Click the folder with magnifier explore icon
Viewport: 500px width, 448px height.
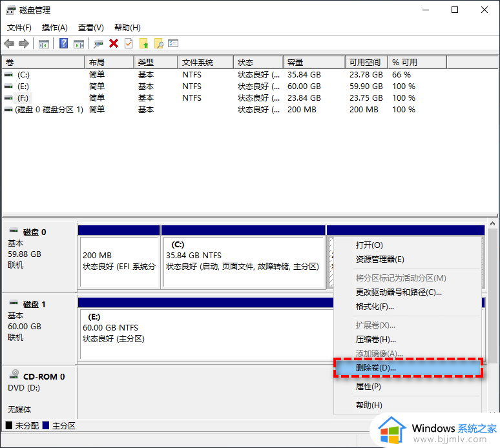coord(158,43)
